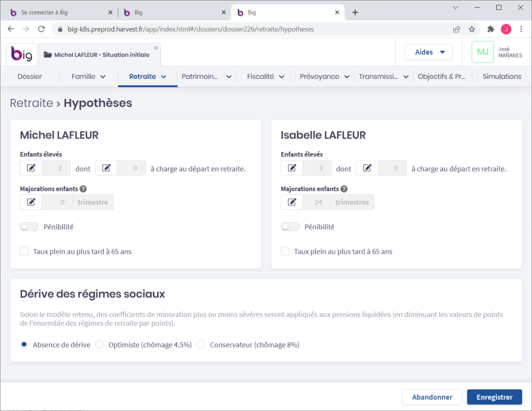This screenshot has width=532, height=411.
Task: Select Optimiste (chômage 4.5%) option
Action: [100, 345]
